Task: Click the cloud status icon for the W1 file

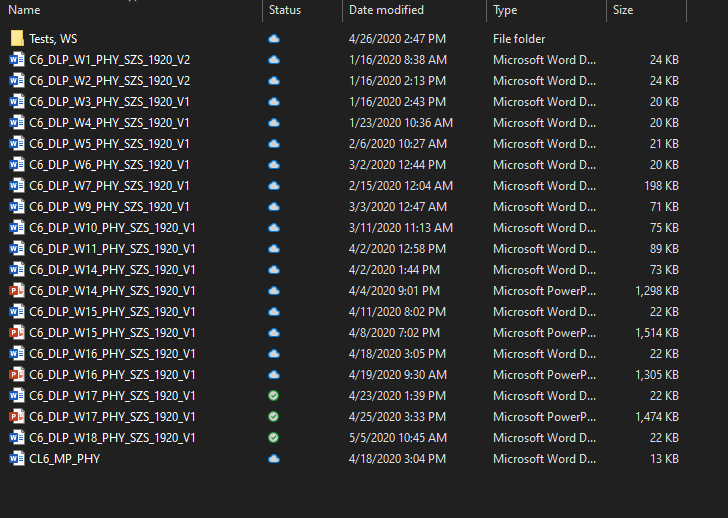Action: point(274,59)
